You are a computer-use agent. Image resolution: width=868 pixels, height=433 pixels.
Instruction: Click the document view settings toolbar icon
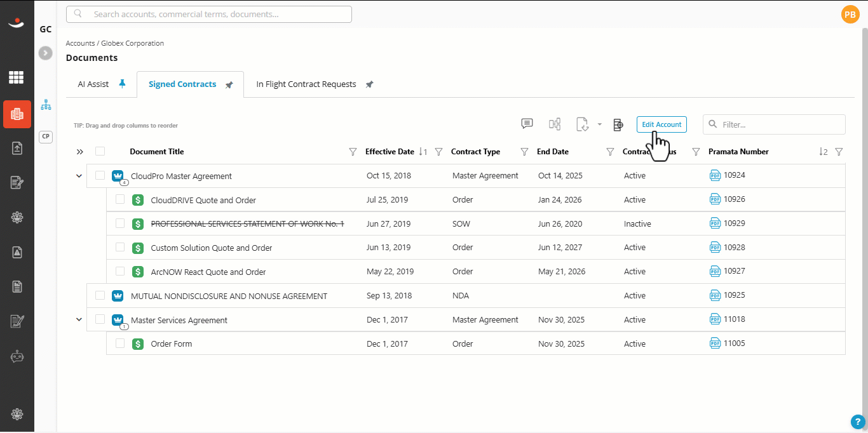(x=618, y=124)
